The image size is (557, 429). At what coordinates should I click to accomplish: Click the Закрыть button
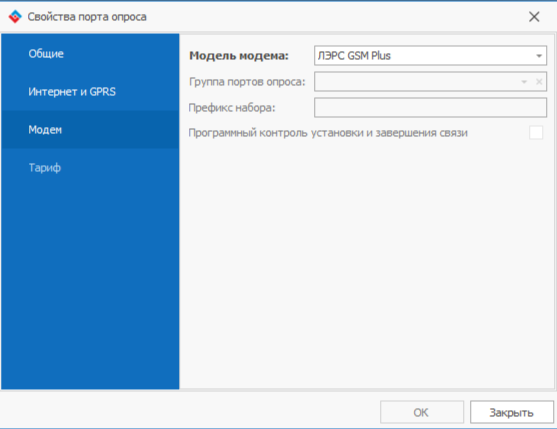512,412
